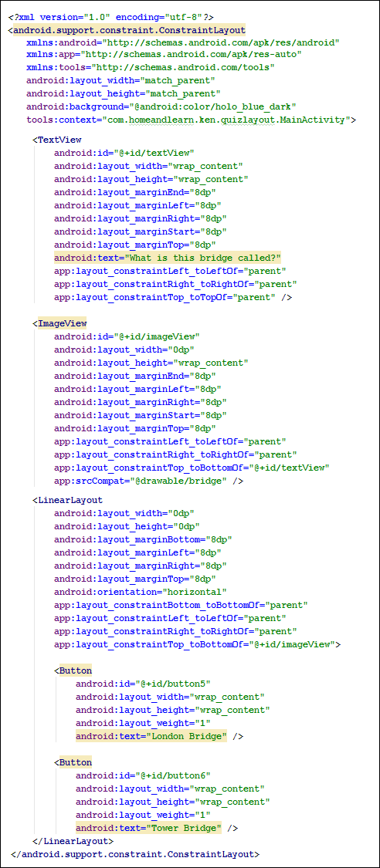Viewport: 380px width, 868px height.
Task: Click the highlighted "What is this bridge called?" text attribute
Action: point(168,258)
